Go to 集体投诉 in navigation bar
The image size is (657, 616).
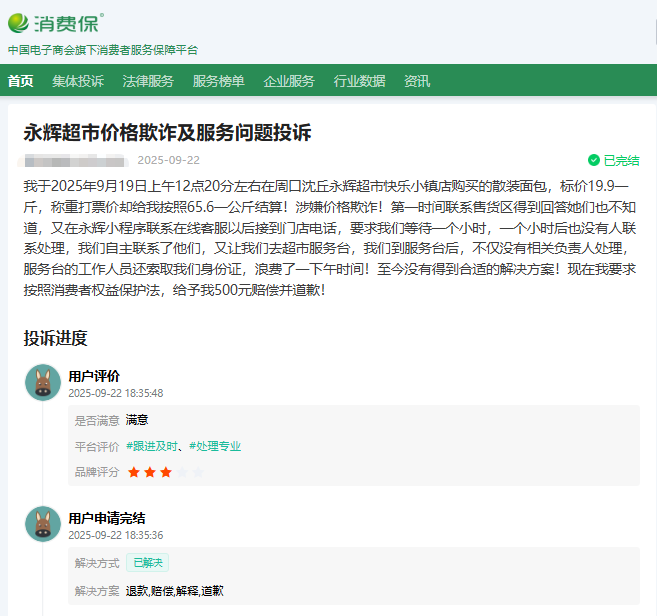click(78, 81)
